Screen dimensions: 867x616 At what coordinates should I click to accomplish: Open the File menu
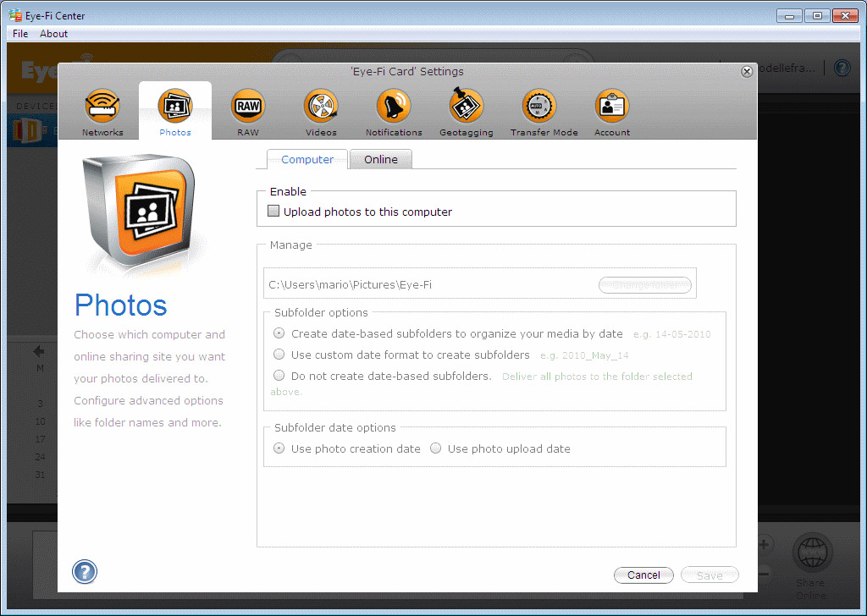(x=20, y=34)
